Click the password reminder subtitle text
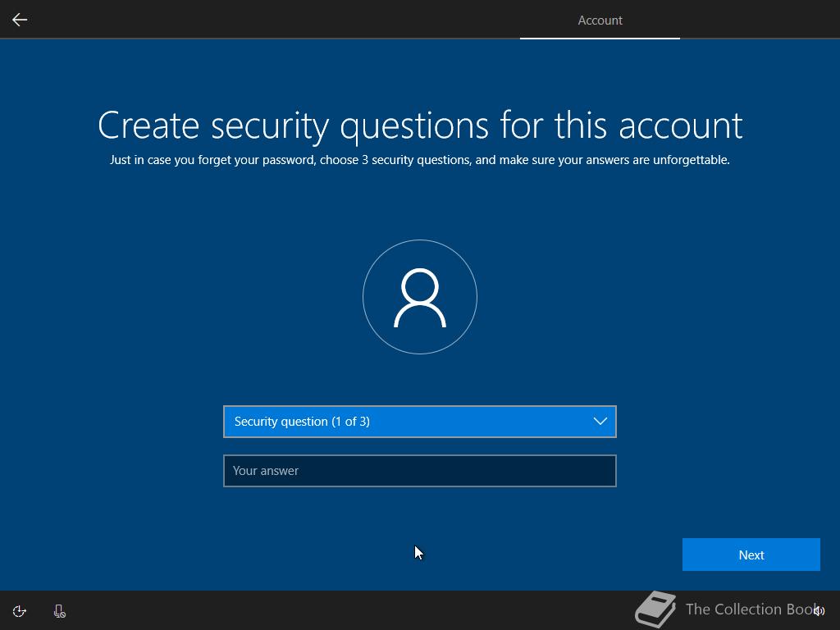This screenshot has height=630, width=840. pyautogui.click(x=420, y=160)
